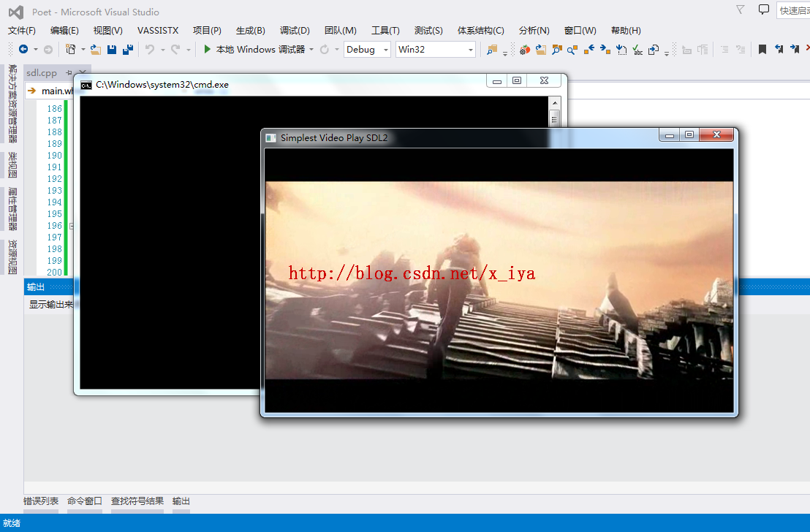The width and height of the screenshot is (810, 532).
Task: Toggle bookmark with black bookmark icon
Action: pyautogui.click(x=762, y=50)
